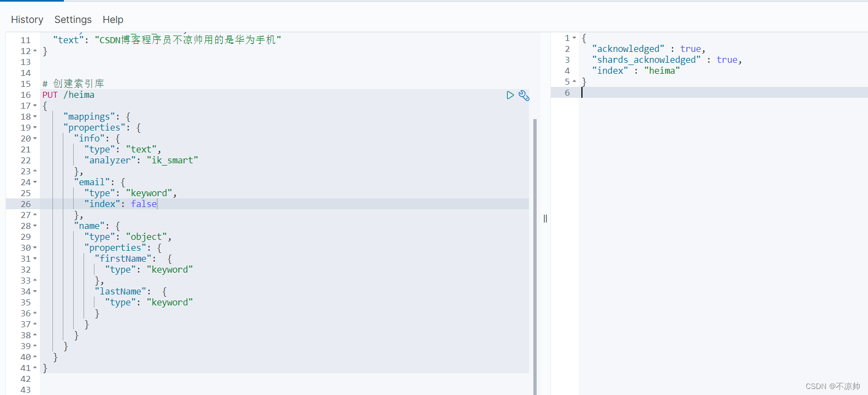The height and width of the screenshot is (395, 868).
Task: Click the 'PUT /heima' request line
Action: click(68, 95)
